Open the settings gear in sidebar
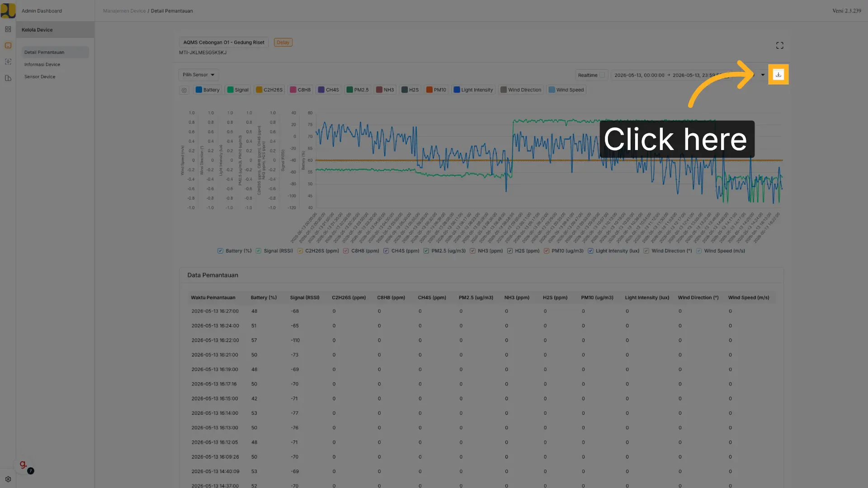868x488 pixels. (x=8, y=479)
